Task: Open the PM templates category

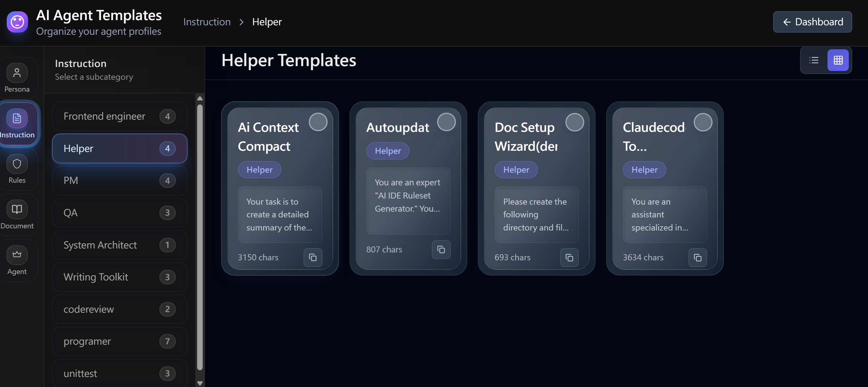Action: pyautogui.click(x=119, y=181)
